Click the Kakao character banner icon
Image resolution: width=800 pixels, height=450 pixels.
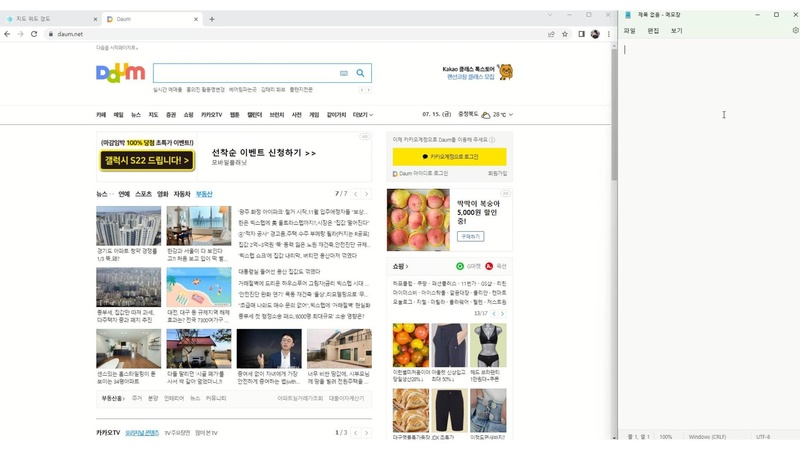tap(506, 72)
